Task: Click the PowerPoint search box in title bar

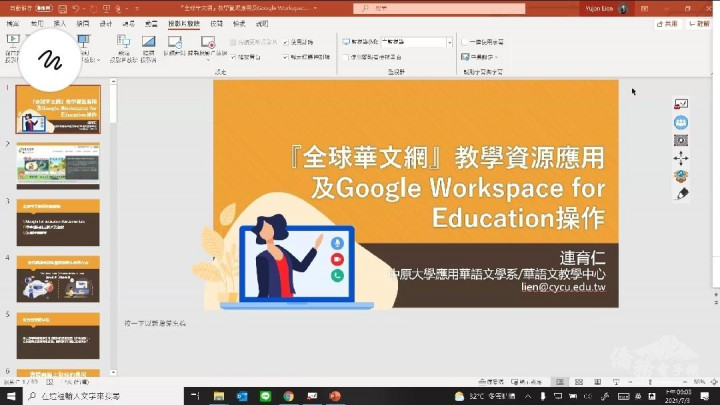Action: pos(439,8)
